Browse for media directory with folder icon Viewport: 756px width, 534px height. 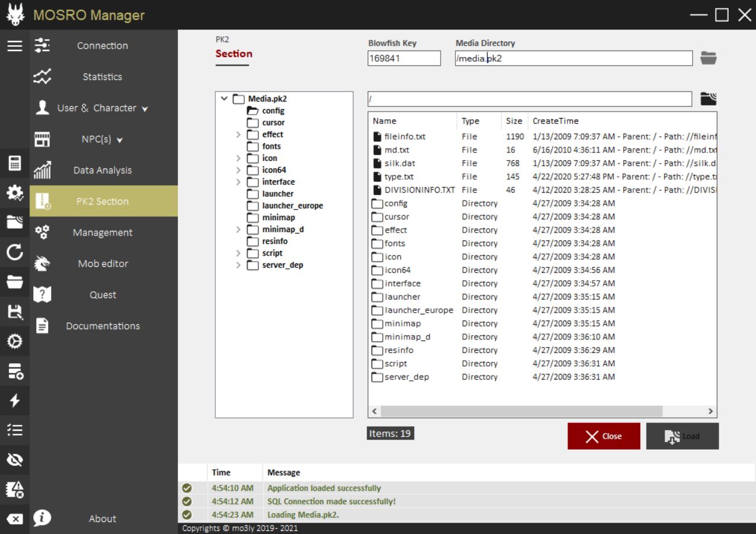pyautogui.click(x=708, y=58)
